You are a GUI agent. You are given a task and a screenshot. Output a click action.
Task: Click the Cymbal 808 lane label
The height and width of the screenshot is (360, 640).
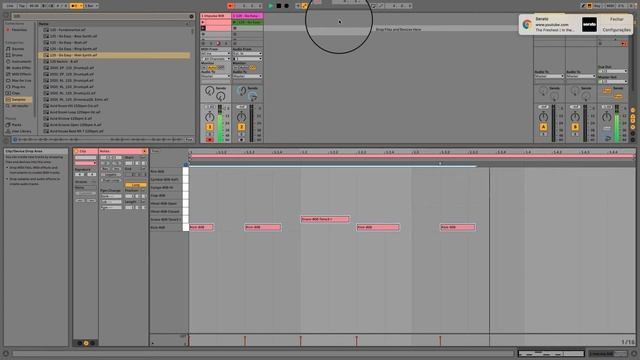click(x=164, y=180)
